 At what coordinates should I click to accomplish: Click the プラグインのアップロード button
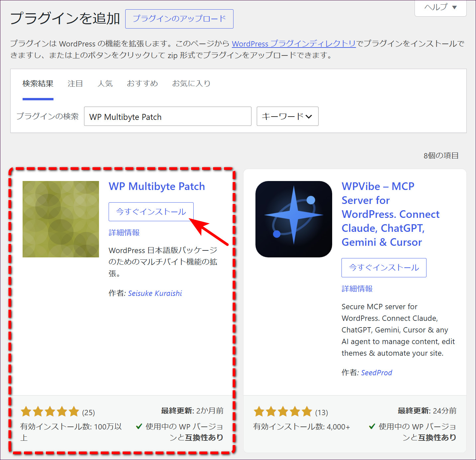[x=179, y=19]
